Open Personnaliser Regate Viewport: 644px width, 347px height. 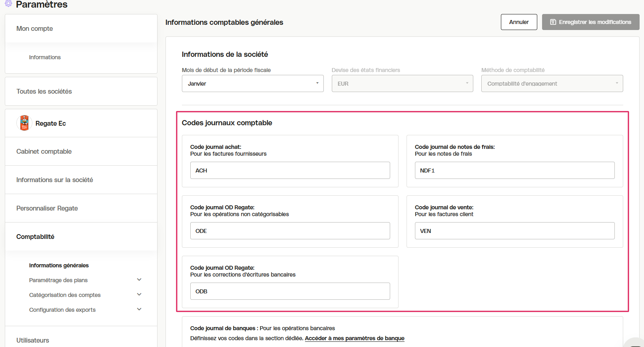[x=81, y=208]
